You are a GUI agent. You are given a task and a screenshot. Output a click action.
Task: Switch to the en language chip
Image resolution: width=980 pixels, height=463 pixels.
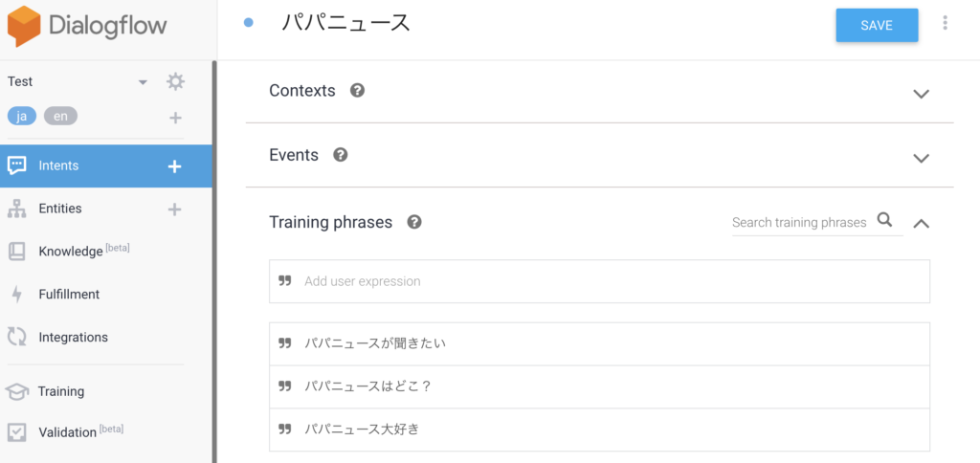click(60, 117)
